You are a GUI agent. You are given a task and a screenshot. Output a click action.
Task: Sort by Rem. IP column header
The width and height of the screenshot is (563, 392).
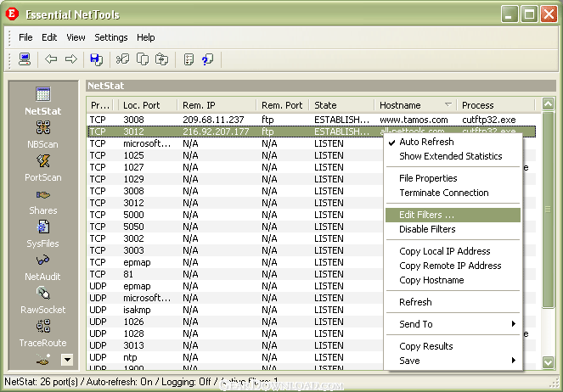pyautogui.click(x=217, y=105)
